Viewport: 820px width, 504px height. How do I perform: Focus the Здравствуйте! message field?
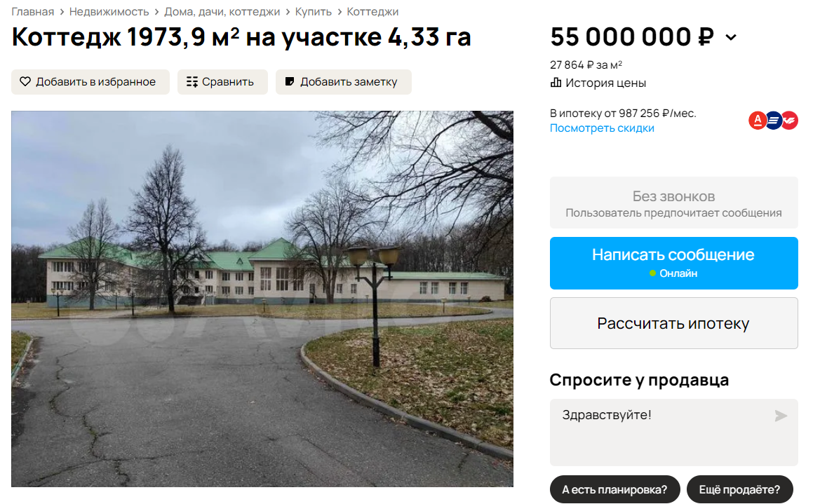click(673, 433)
